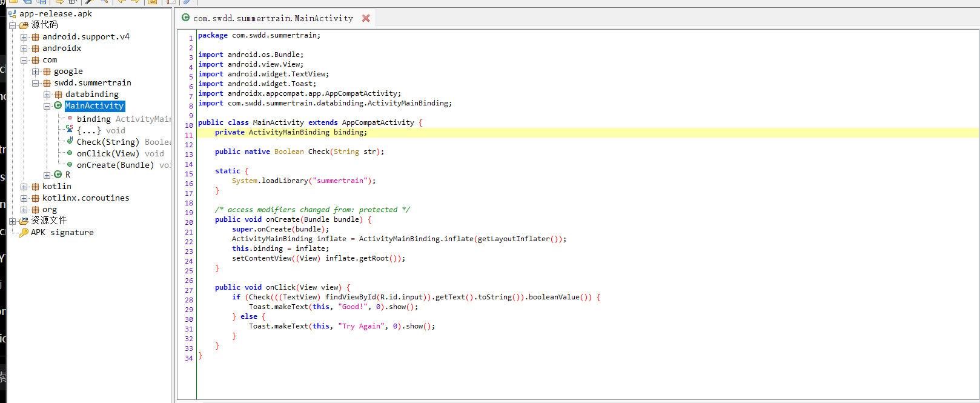The image size is (980, 403).
Task: Click the app-release.apk root file icon
Action: [x=12, y=14]
